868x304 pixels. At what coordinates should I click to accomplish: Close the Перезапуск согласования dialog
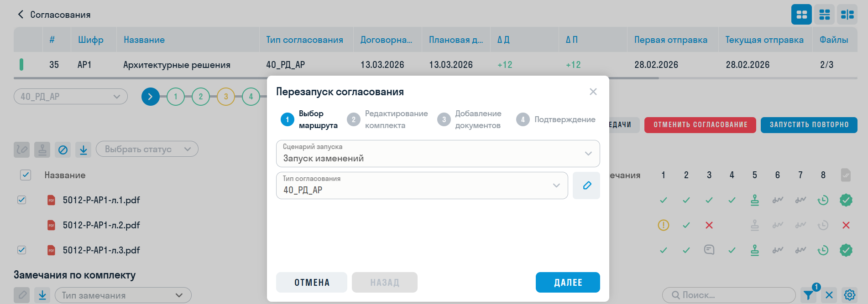click(593, 92)
